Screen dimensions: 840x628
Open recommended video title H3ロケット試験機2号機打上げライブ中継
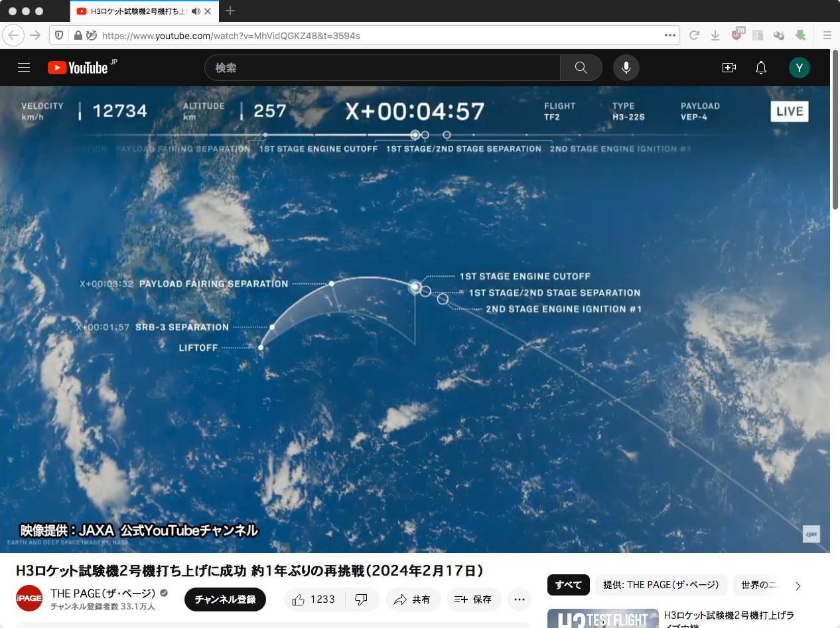click(x=729, y=619)
